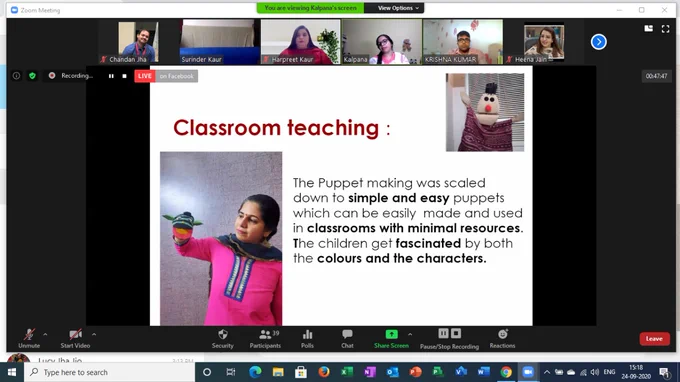Pause recording via bottom toolbar pause icon
This screenshot has width=680, height=382.
(x=443, y=333)
